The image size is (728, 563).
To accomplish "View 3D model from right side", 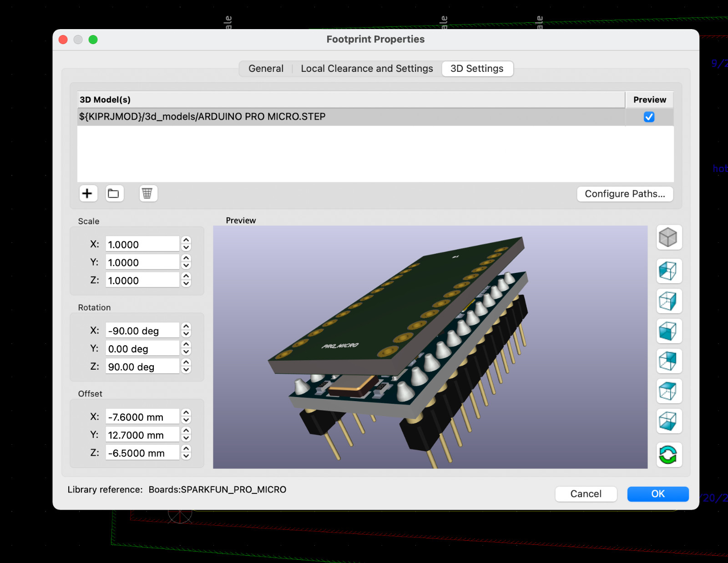I will (669, 301).
